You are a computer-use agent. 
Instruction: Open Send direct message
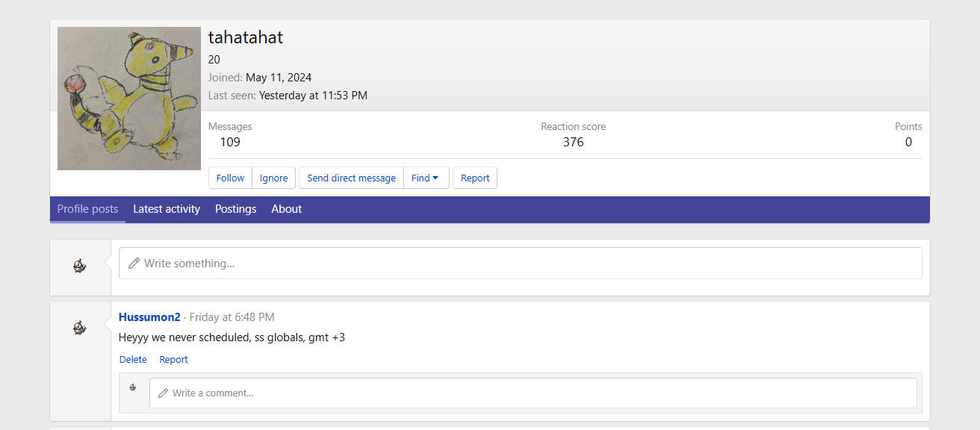(351, 178)
